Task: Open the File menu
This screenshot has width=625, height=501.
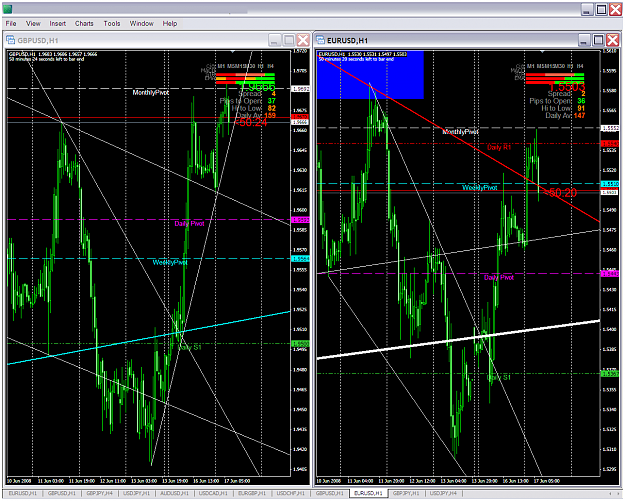Action: (11, 24)
